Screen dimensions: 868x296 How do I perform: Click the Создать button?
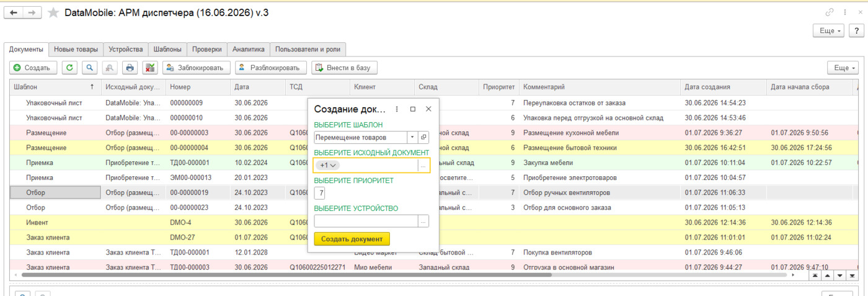point(33,68)
